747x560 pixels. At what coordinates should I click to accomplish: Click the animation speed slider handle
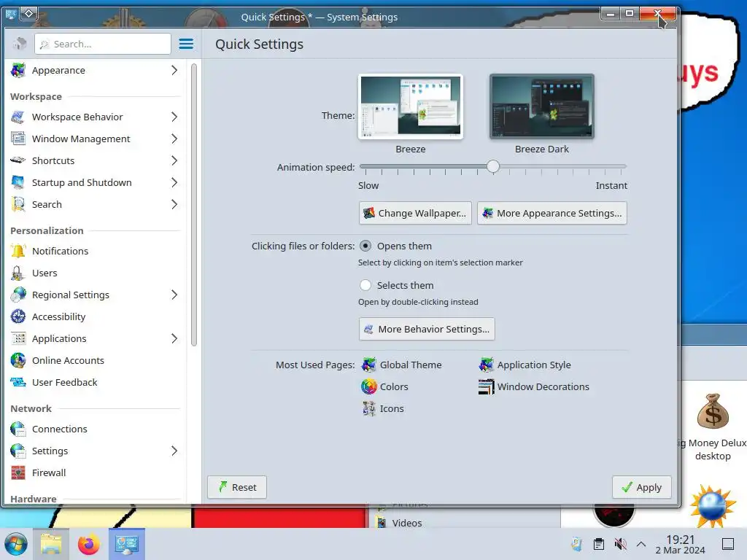click(x=493, y=166)
